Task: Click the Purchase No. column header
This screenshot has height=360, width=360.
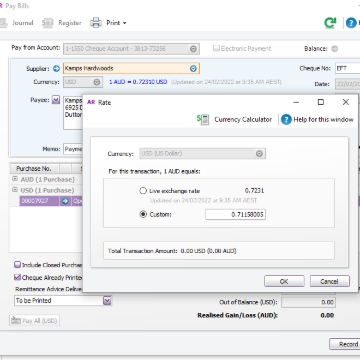Action: (x=35, y=168)
